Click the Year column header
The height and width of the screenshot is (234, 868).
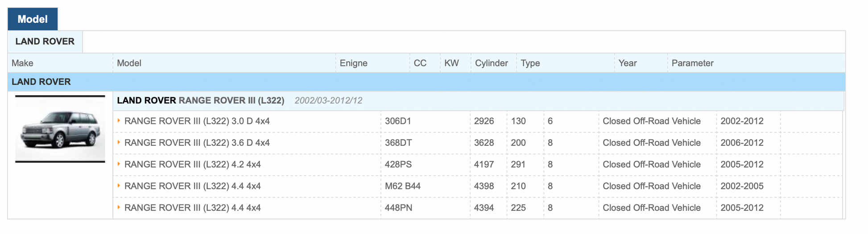coord(627,63)
